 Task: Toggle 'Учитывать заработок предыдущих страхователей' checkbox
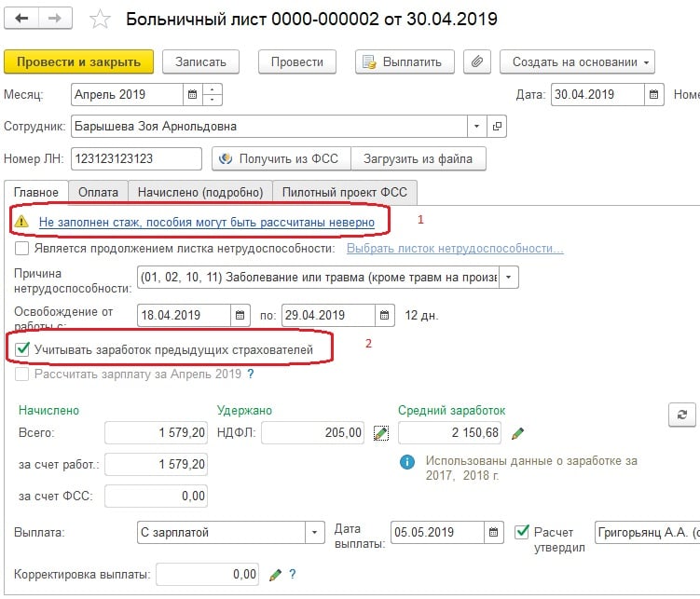click(x=22, y=349)
